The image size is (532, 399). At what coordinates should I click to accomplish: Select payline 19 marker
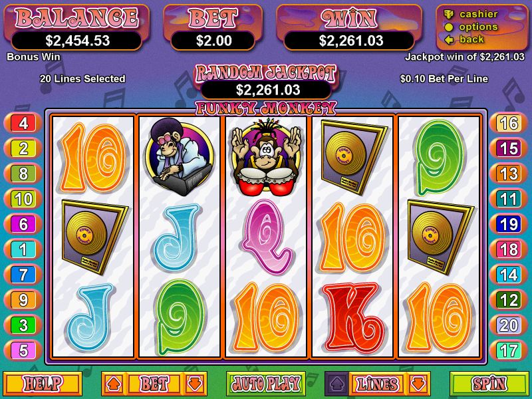point(509,224)
